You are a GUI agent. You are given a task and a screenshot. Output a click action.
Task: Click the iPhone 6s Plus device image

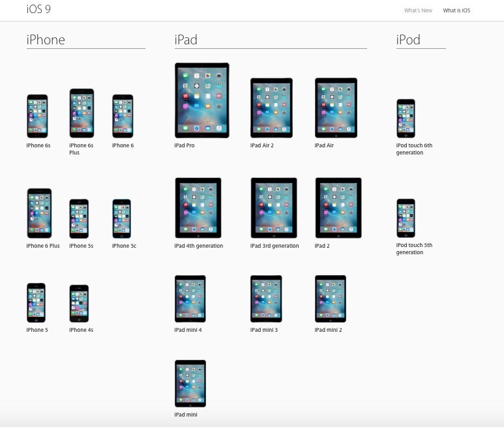point(82,113)
